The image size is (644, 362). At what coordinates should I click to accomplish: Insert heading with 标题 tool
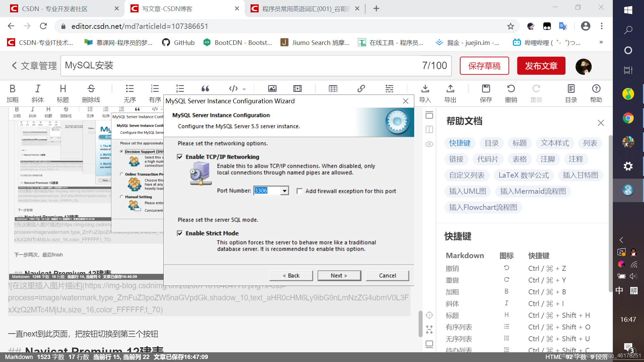coord(63,93)
